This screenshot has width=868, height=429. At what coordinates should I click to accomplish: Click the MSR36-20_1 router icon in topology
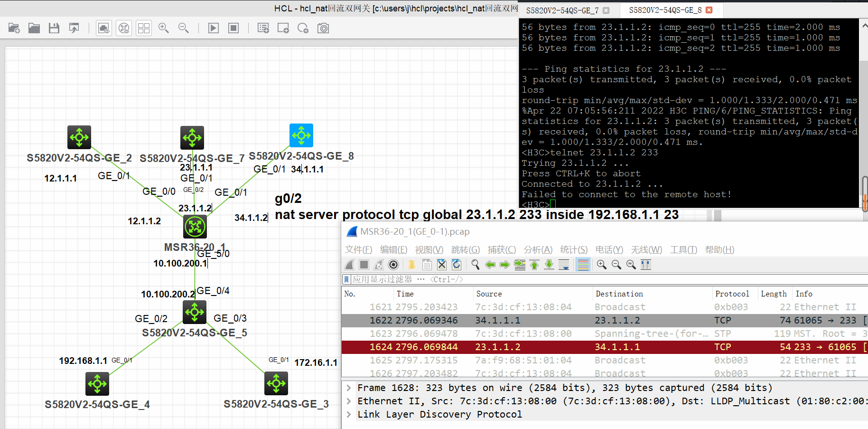pos(195,227)
